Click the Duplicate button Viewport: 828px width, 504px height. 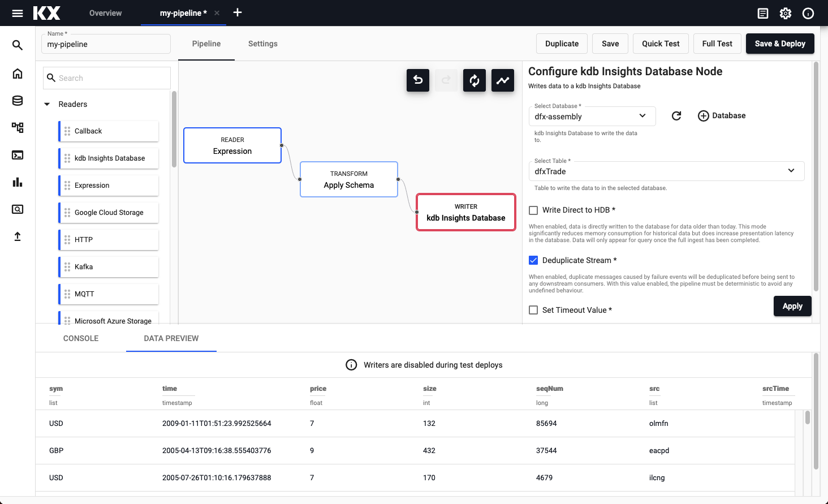click(x=562, y=44)
